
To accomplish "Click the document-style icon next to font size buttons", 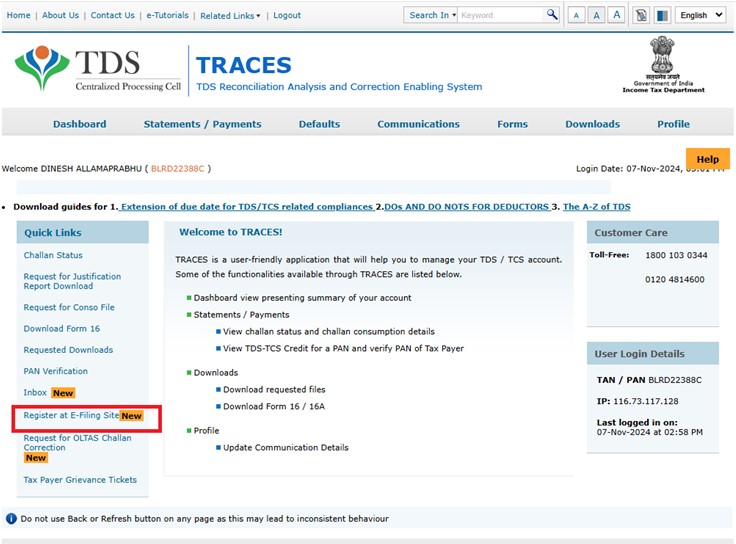I will (x=641, y=15).
